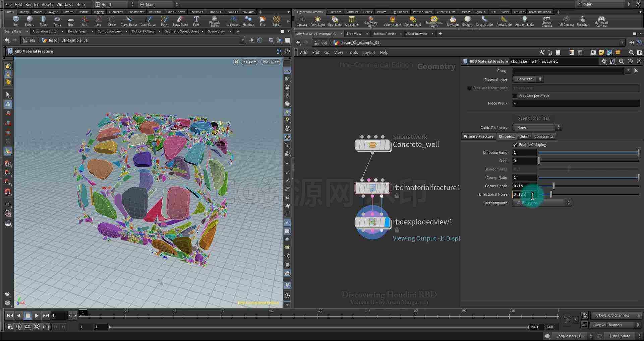Add a Stereo Camera from the shelf
The image size is (644, 341).
546,21
